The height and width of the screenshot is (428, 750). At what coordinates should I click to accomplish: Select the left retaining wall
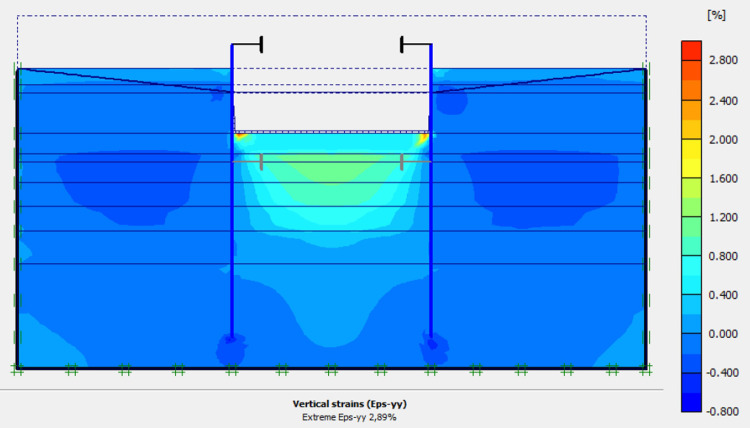point(232,191)
